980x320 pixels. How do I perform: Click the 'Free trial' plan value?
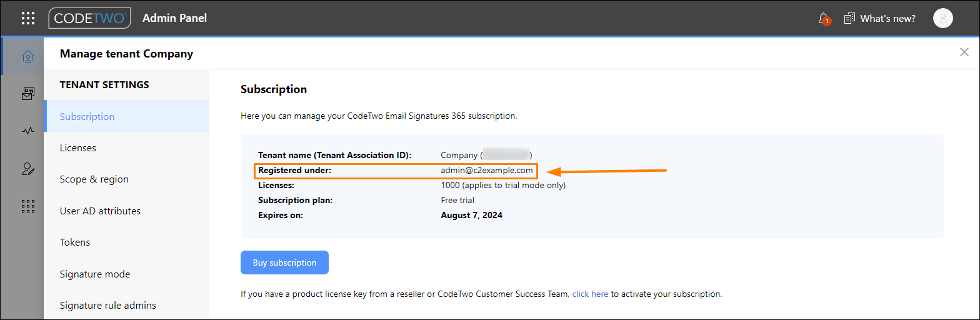tap(457, 201)
